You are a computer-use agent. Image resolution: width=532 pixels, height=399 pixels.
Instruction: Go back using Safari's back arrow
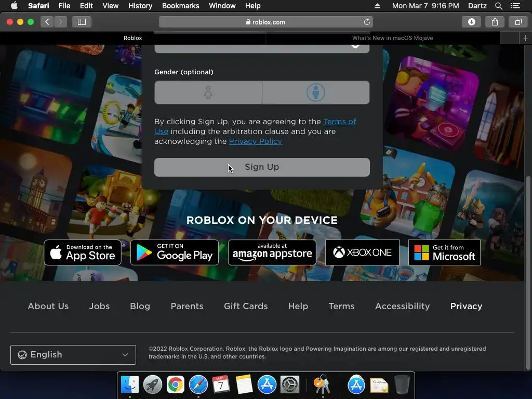tap(47, 22)
